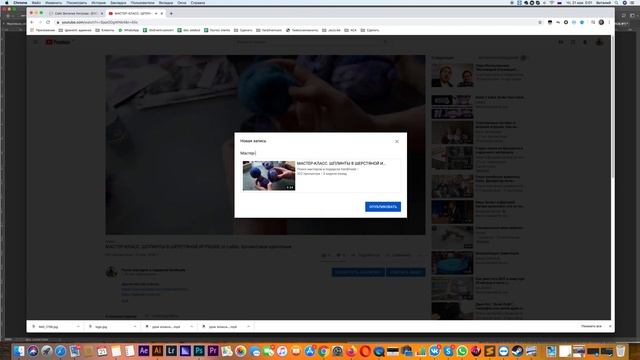
Task: Open the Закладки menu
Action: (118, 2)
